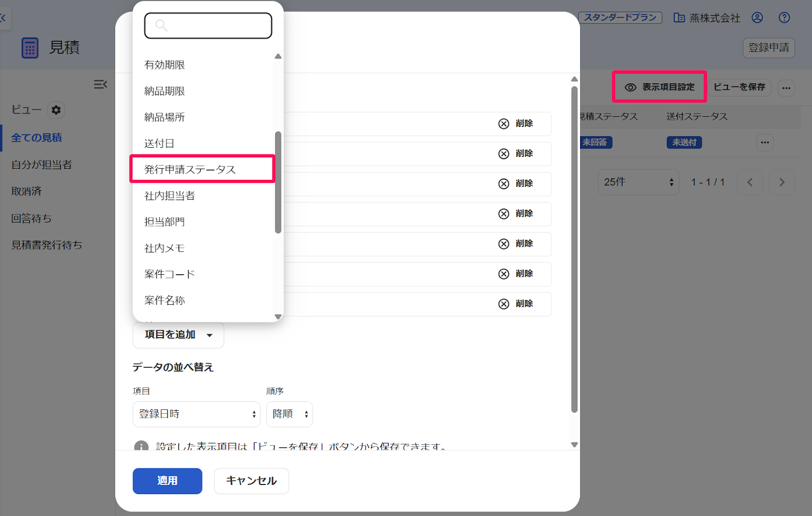Click the search box in the item dropdown
The image size is (812, 516).
click(208, 25)
